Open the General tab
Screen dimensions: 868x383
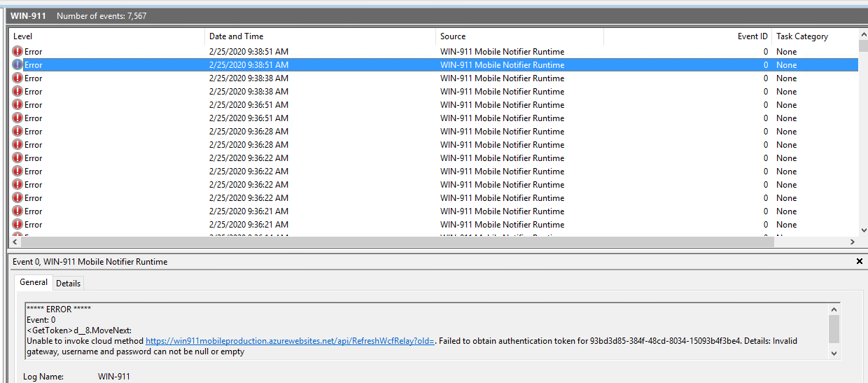[x=34, y=282]
